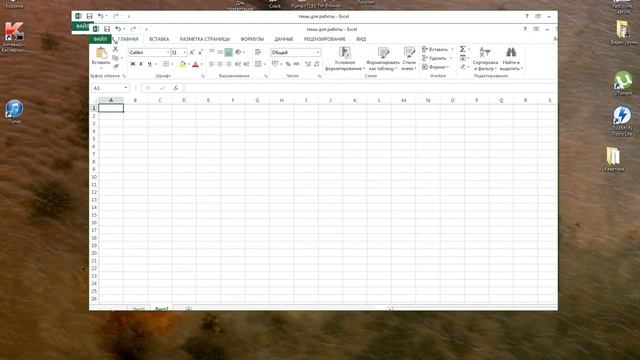Click the Accounting number format icon

point(275,64)
